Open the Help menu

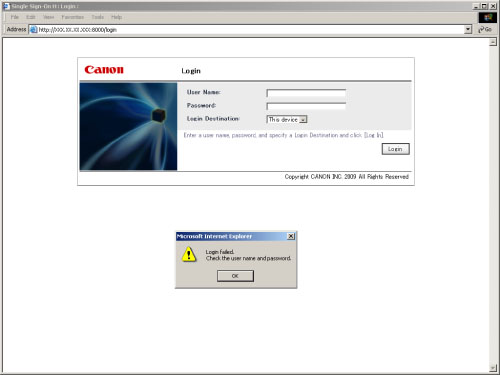pos(116,17)
